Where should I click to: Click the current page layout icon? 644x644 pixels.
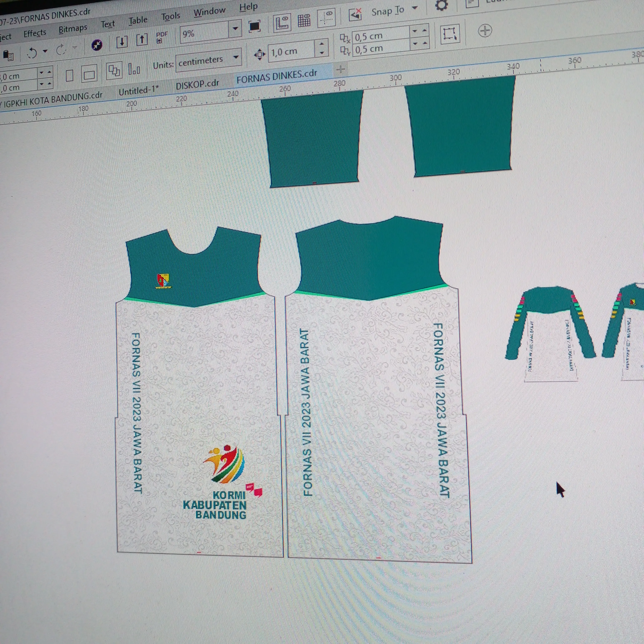click(x=134, y=69)
